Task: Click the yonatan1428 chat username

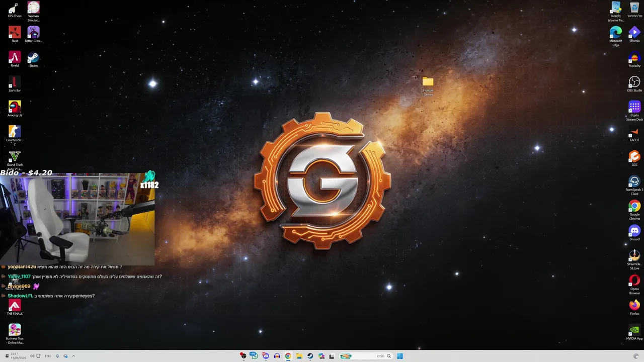Action: click(22, 267)
